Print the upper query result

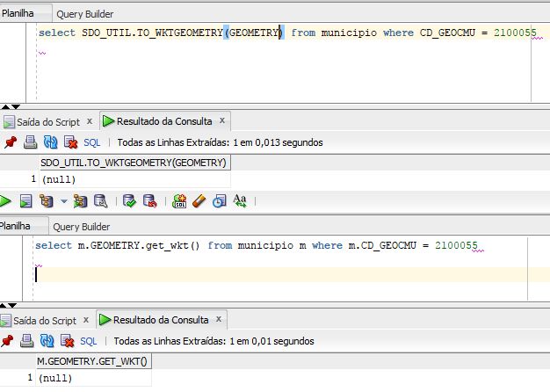coord(30,142)
